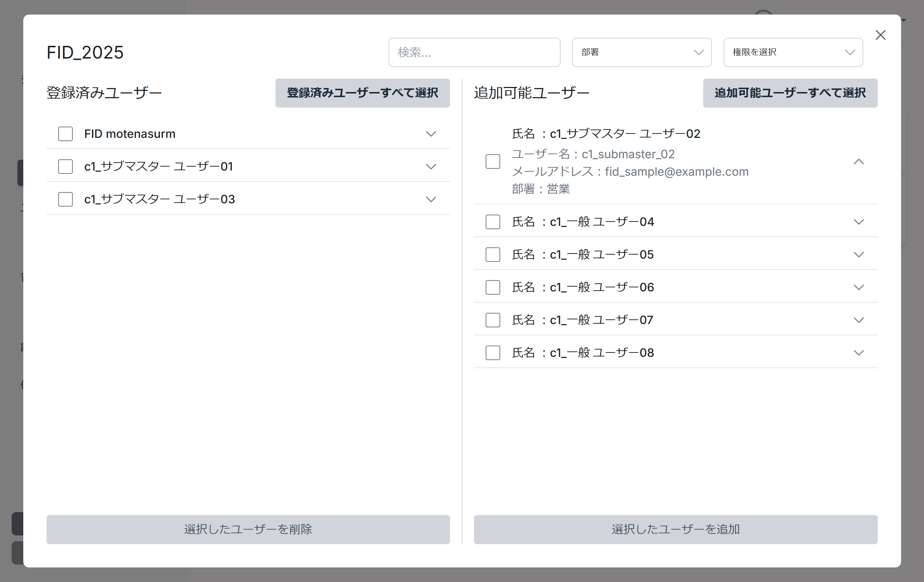Expand c1_サブマスター ユーザー01 details chevron
This screenshot has height=582, width=924.
[431, 167]
